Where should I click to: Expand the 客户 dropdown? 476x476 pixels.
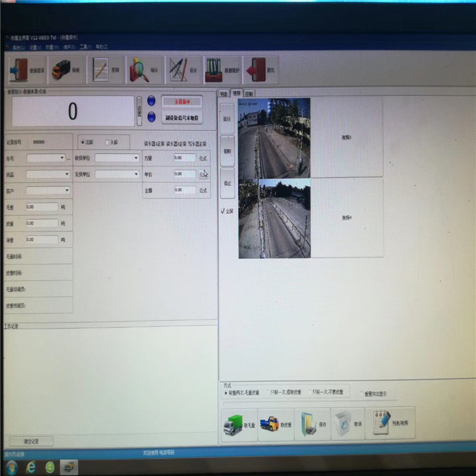click(x=67, y=190)
